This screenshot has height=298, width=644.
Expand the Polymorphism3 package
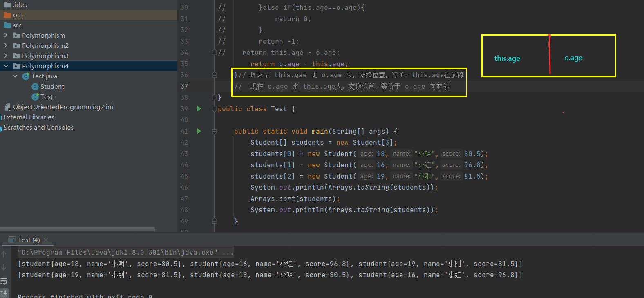[x=6, y=56]
